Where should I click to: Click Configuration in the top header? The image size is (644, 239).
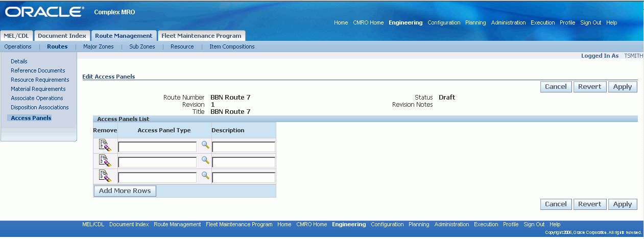coord(444,22)
